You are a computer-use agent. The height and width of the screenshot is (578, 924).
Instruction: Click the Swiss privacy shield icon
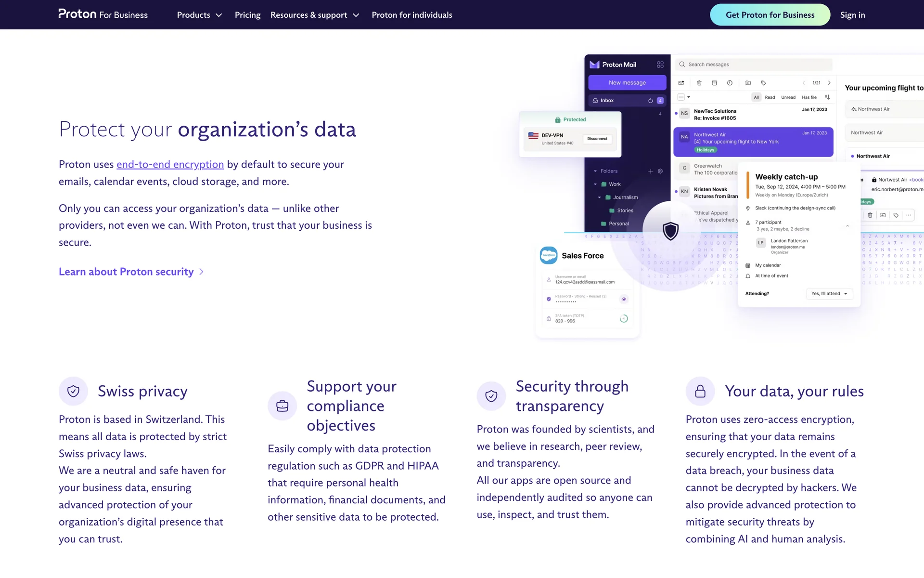click(73, 391)
